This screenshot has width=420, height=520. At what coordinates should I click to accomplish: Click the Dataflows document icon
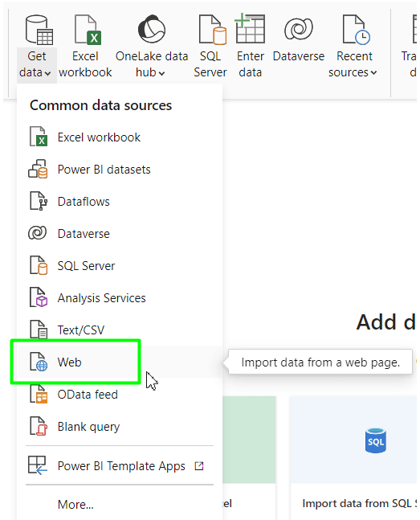pyautogui.click(x=39, y=201)
